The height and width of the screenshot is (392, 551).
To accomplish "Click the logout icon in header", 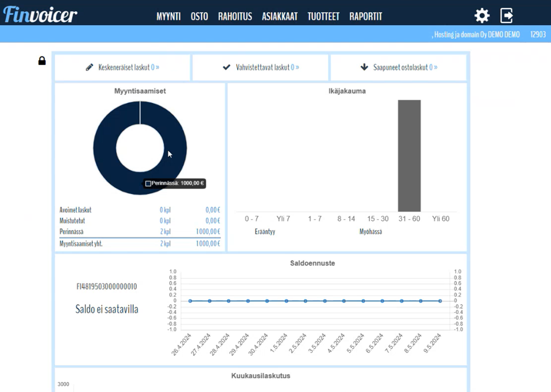I will pos(507,15).
